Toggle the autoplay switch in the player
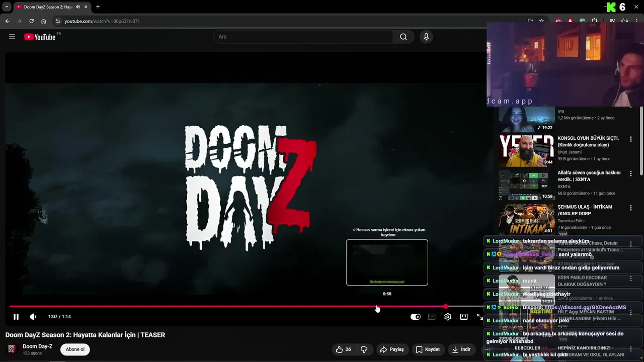Screen dimensions: 644x362 416,317
